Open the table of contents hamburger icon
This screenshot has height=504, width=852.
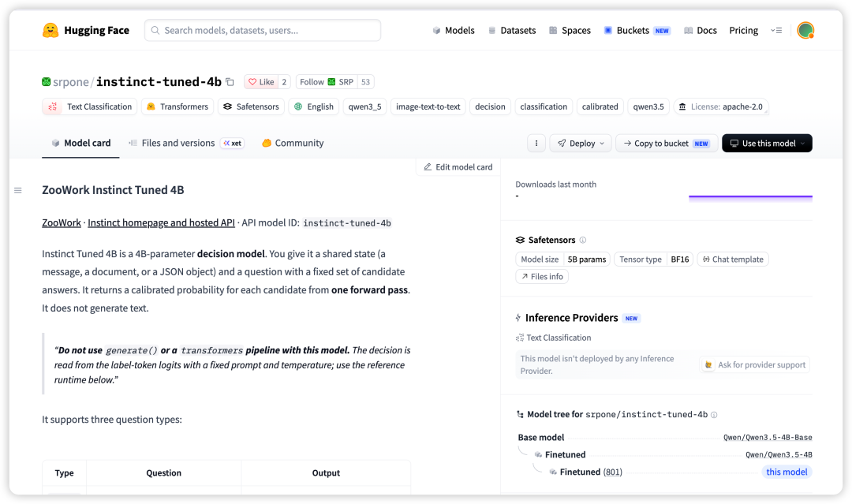[x=18, y=191]
